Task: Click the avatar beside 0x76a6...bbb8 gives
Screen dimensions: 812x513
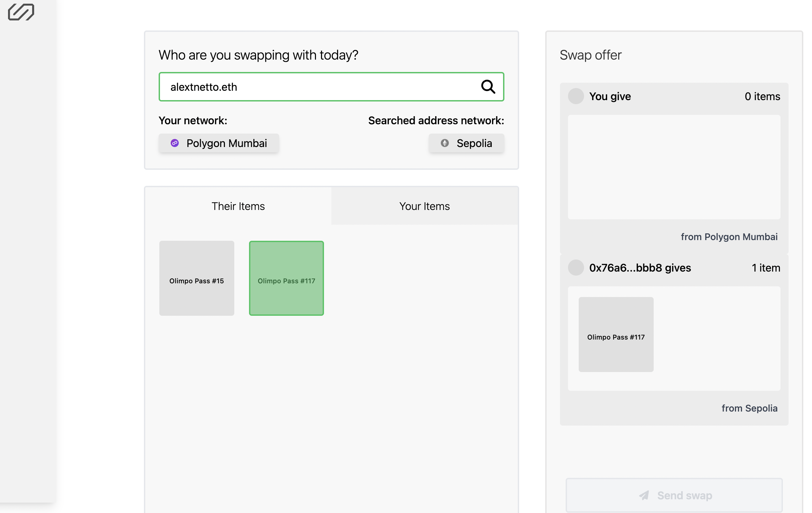Action: click(x=576, y=268)
